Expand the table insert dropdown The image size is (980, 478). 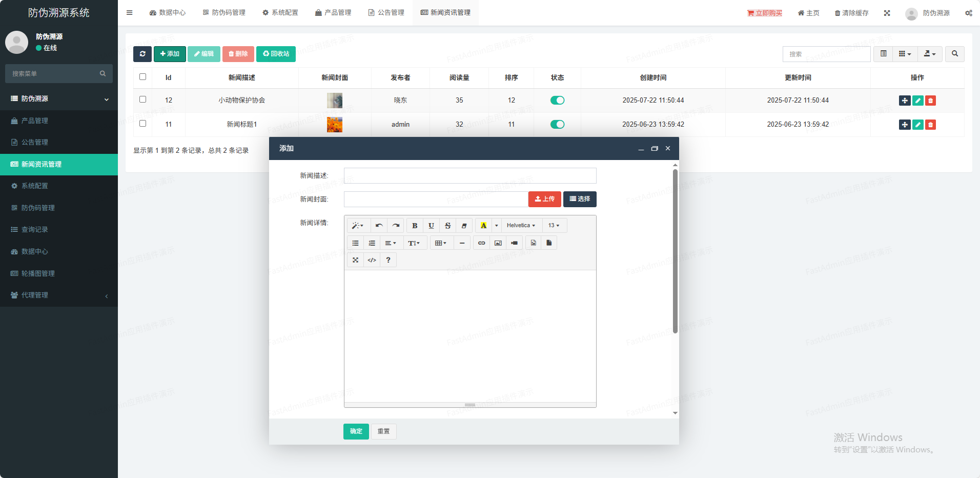coord(441,243)
